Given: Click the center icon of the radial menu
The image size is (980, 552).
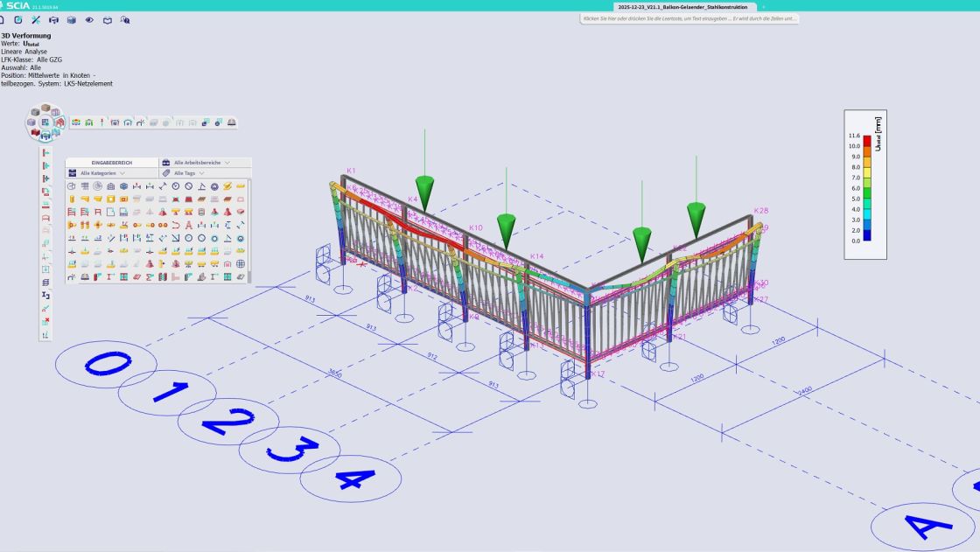Looking at the screenshot, I should (45, 122).
